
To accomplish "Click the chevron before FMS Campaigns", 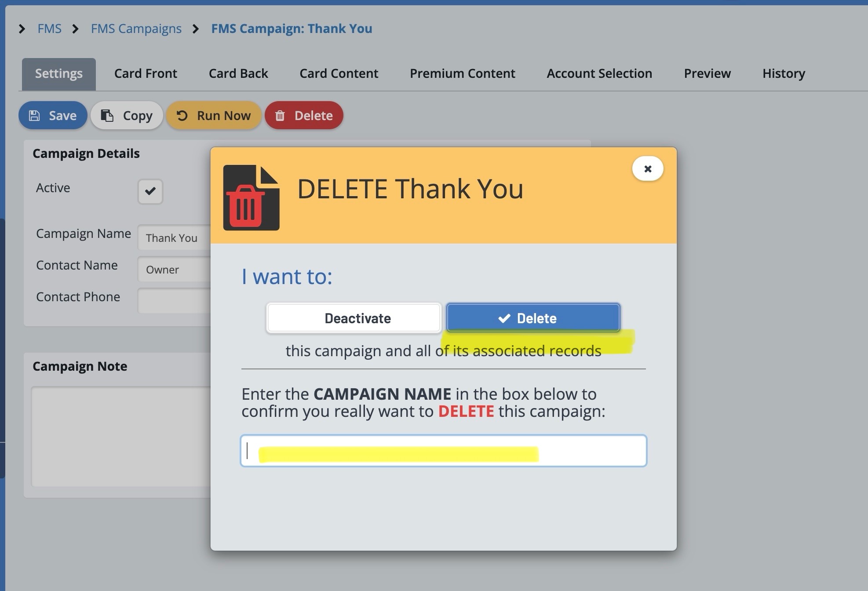I will [x=76, y=29].
